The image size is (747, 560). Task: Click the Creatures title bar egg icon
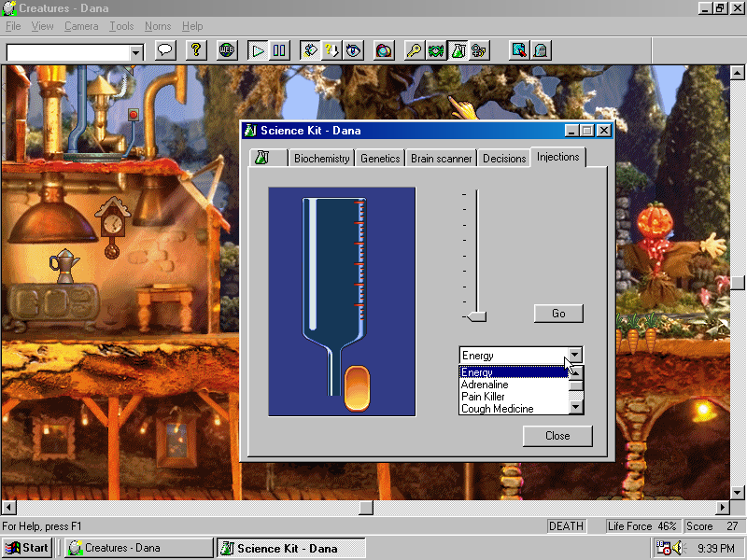tap(9, 8)
